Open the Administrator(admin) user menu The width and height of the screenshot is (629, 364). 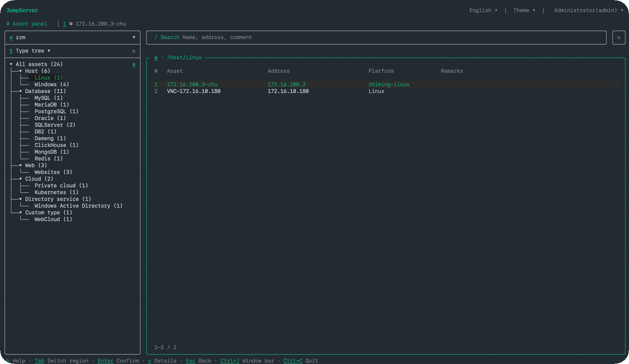(x=589, y=10)
